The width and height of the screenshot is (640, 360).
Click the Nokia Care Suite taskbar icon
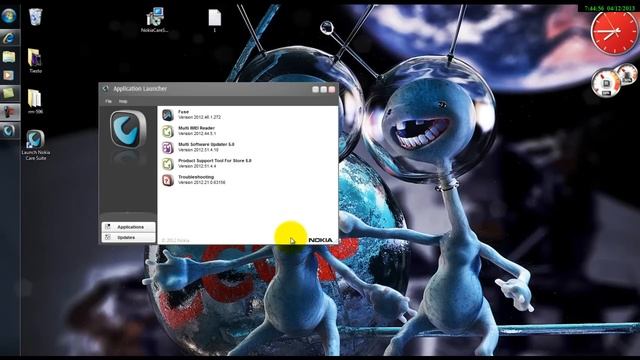point(9,131)
